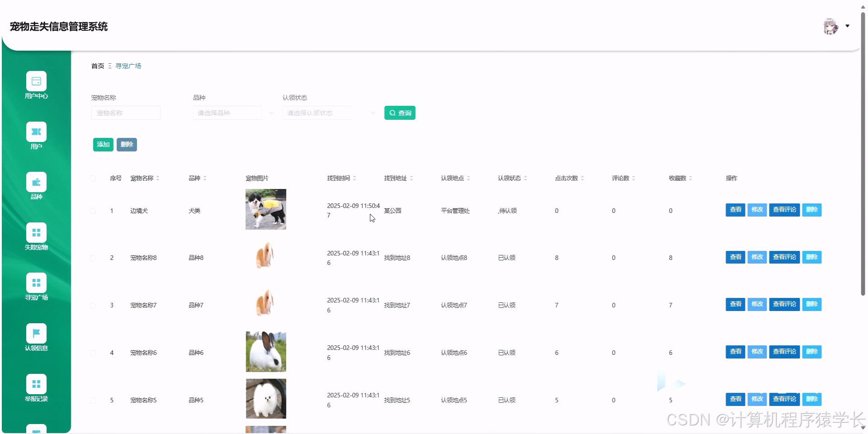Click 查看评论 on the 边境犬 row
Image resolution: width=868 pixels, height=434 pixels.
[x=784, y=210]
